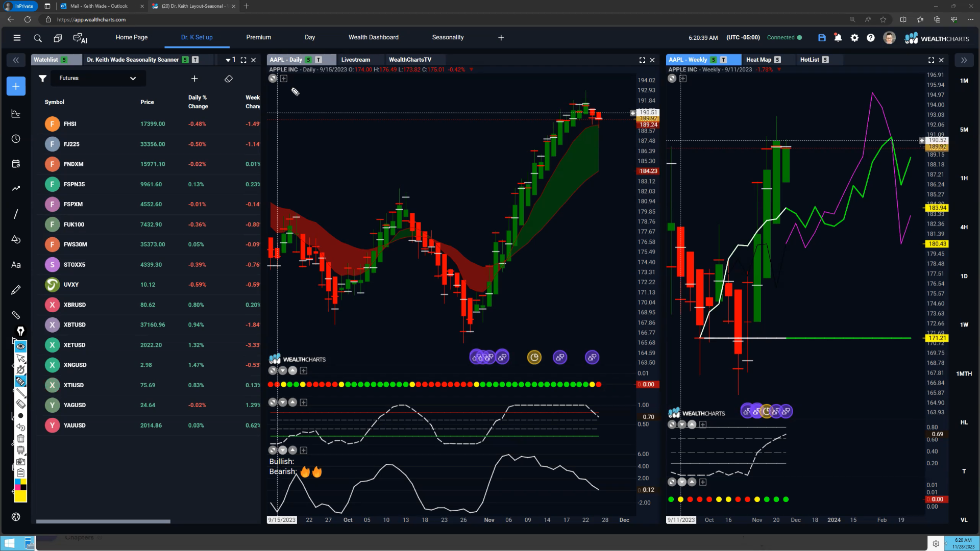
Task: Select the highlighter in annotation palette
Action: [20, 381]
